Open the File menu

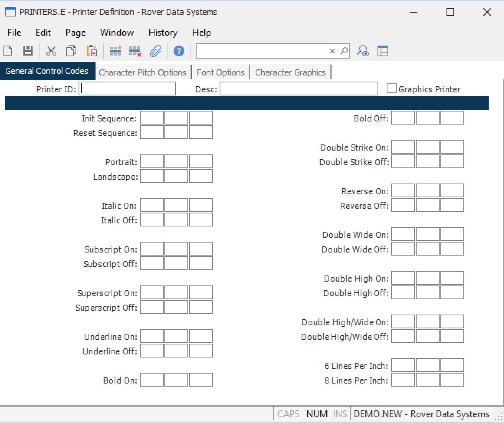[14, 33]
